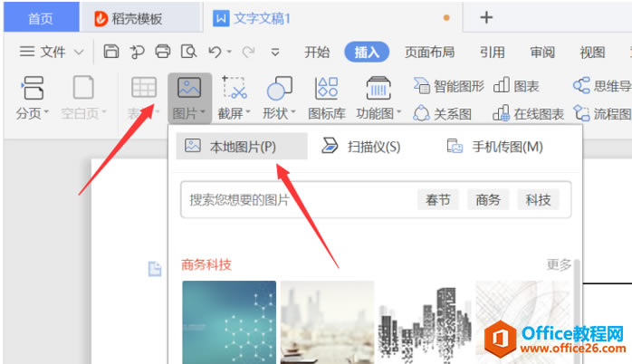Click the 科技 search tag
The width and height of the screenshot is (632, 364).
pos(538,199)
